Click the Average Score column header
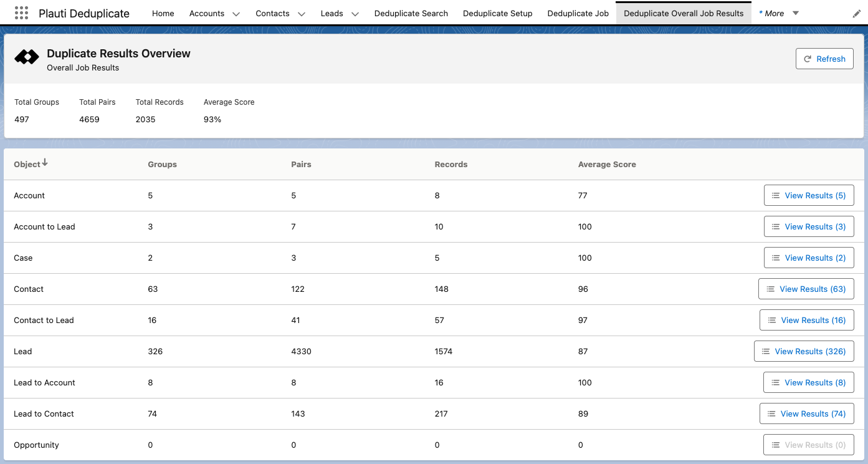The image size is (868, 464). click(x=607, y=165)
